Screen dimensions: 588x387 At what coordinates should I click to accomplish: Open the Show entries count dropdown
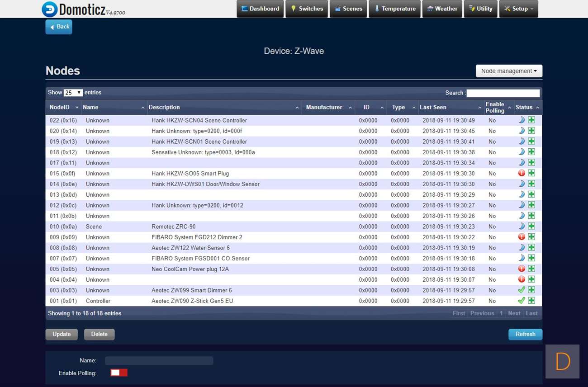pos(73,93)
